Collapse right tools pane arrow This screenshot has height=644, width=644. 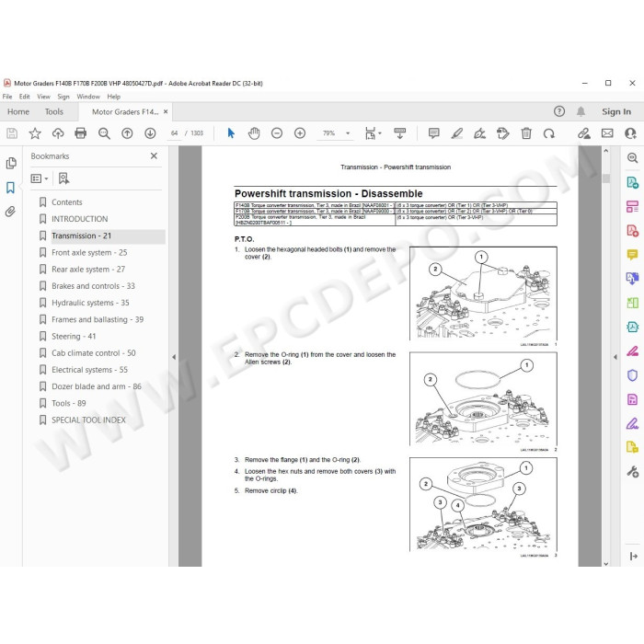[615, 357]
